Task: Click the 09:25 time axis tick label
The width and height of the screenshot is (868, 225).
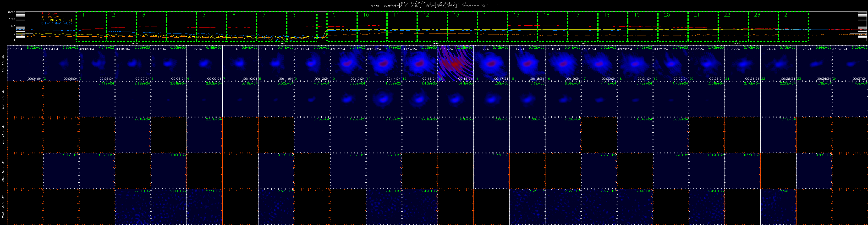Action: [736, 44]
